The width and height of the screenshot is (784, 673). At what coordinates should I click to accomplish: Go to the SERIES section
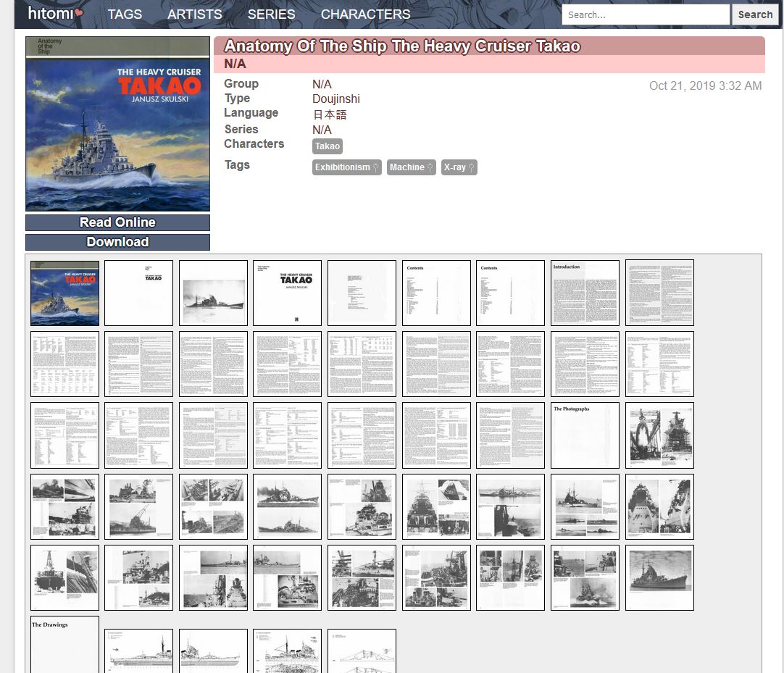pos(271,14)
